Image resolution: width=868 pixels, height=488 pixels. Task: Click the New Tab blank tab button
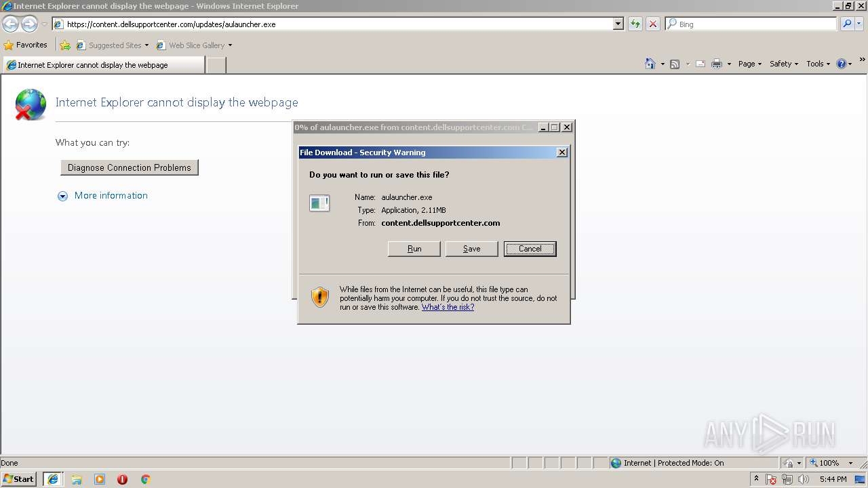click(216, 65)
